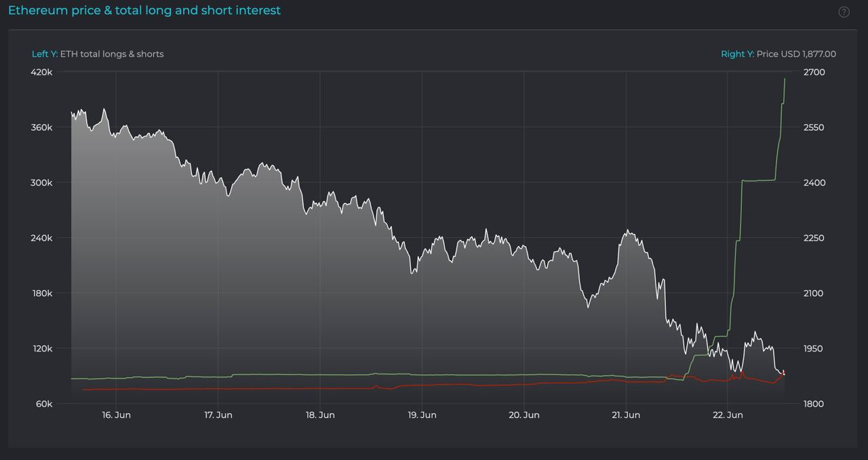Click the '60k' left axis label
868x460 pixels.
[44, 404]
